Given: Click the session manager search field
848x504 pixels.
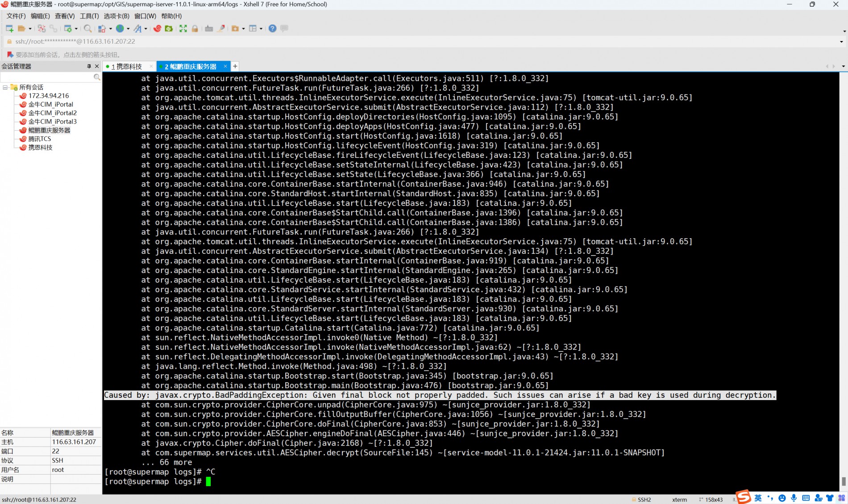Looking at the screenshot, I should coord(47,77).
